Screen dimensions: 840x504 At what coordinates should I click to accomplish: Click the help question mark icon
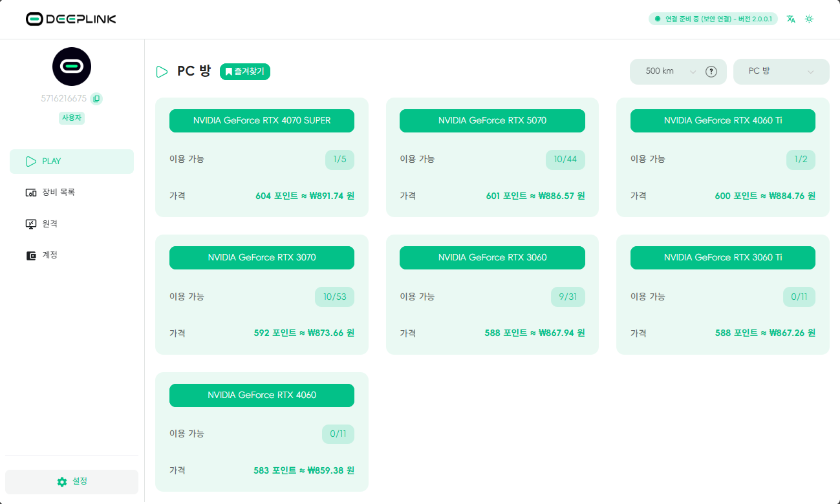(711, 72)
